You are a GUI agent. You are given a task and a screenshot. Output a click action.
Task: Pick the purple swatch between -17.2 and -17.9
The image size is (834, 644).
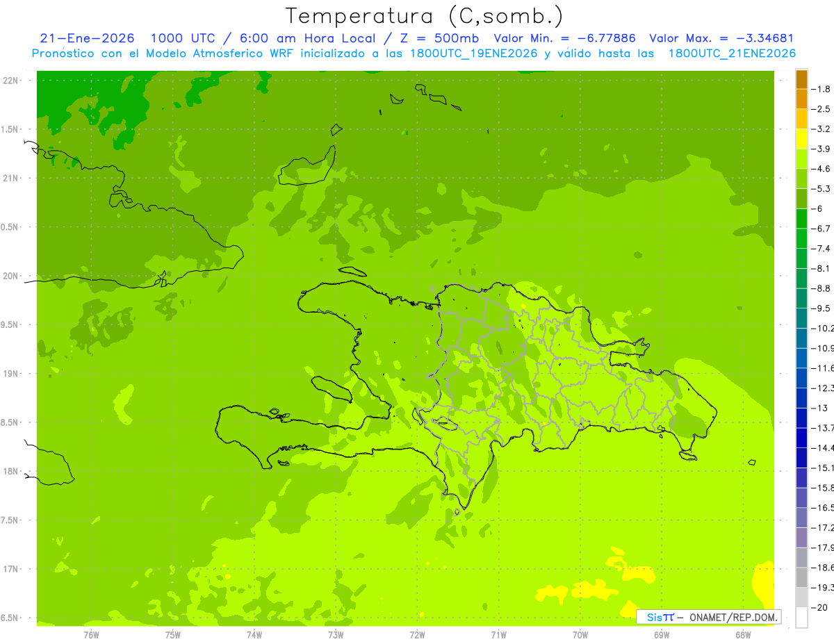801,538
